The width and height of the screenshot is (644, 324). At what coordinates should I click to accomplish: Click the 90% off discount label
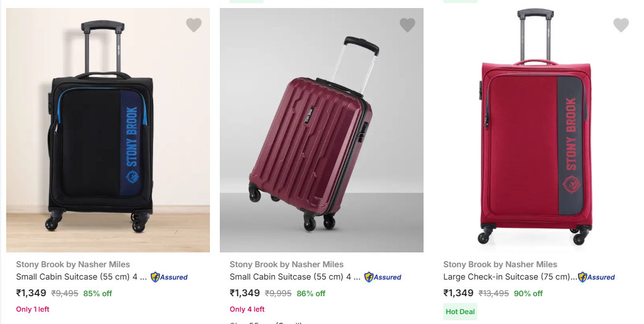pos(529,294)
